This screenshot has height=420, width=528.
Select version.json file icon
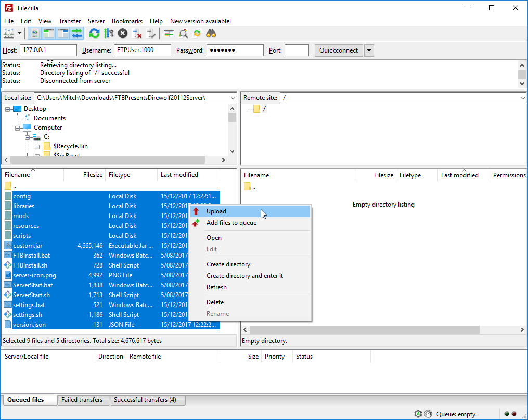point(8,325)
